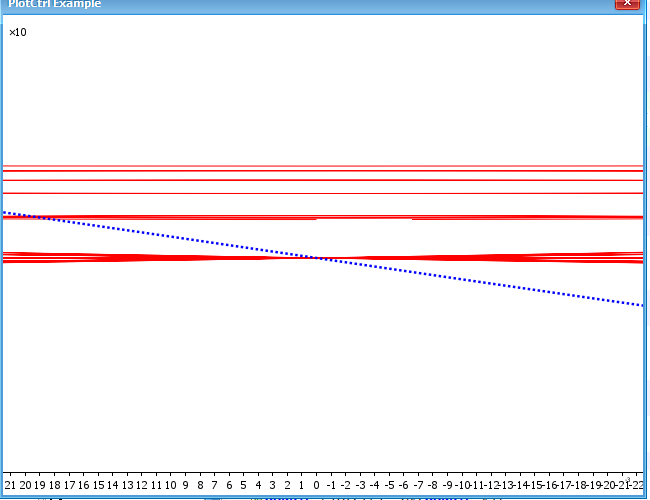Click the -15 x-axis tick label
The width and height of the screenshot is (650, 500).
coord(536,483)
